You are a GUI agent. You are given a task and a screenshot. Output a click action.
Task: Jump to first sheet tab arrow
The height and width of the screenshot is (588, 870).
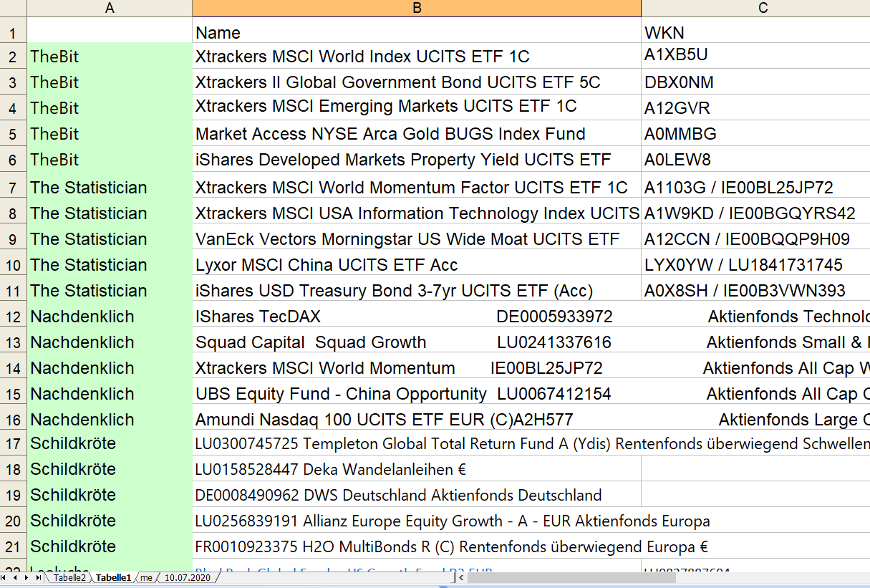[4, 577]
